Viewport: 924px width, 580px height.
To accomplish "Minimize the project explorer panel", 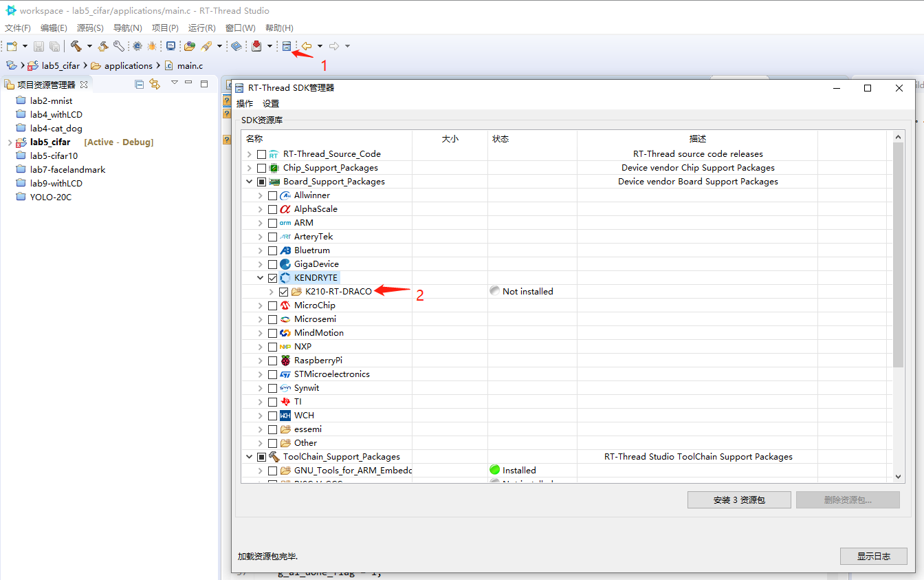I will click(x=188, y=83).
